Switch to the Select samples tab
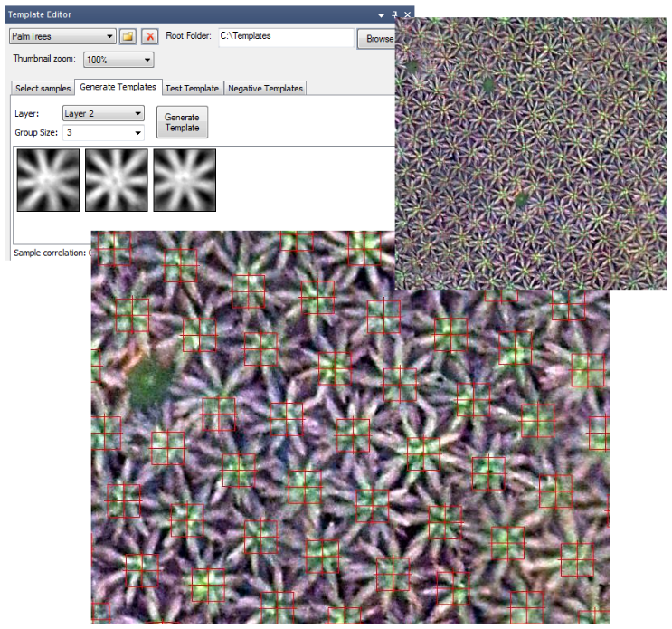The height and width of the screenshot is (629, 672). (x=42, y=89)
